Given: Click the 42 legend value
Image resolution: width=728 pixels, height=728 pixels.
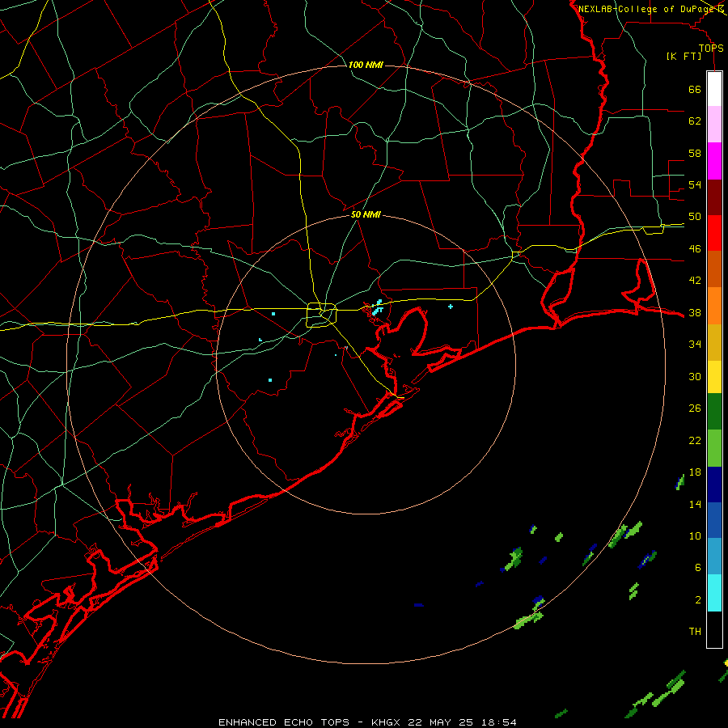Looking at the screenshot, I should click(x=695, y=281).
